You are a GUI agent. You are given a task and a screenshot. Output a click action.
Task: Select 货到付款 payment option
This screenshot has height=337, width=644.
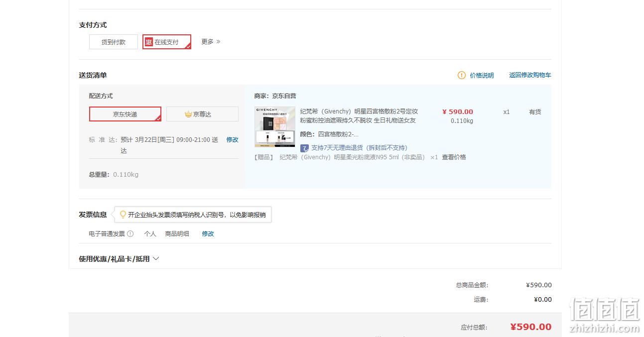coord(114,42)
